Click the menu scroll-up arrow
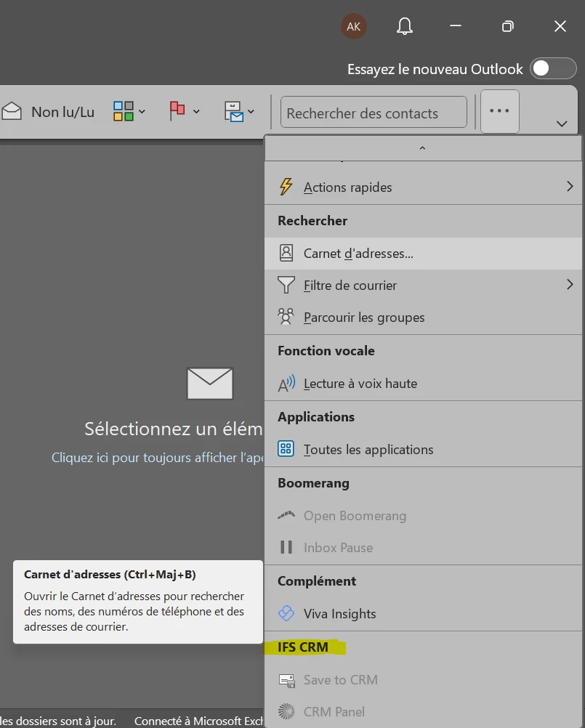Viewport: 585px width, 728px height. [422, 148]
